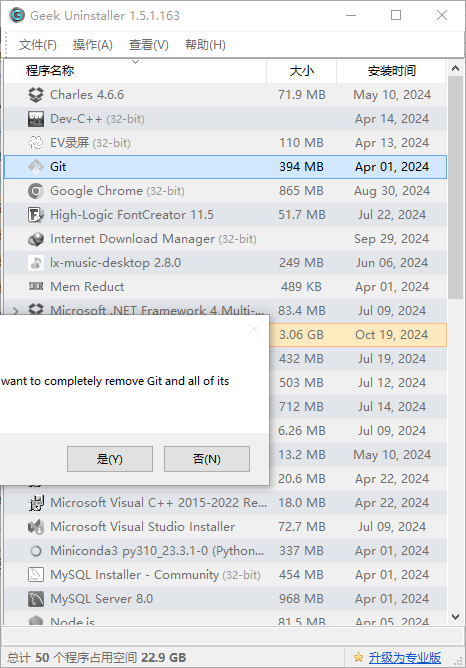Viewport: 466px width, 668px height.
Task: Click the vertical scrollbar thumb
Action: [455, 187]
